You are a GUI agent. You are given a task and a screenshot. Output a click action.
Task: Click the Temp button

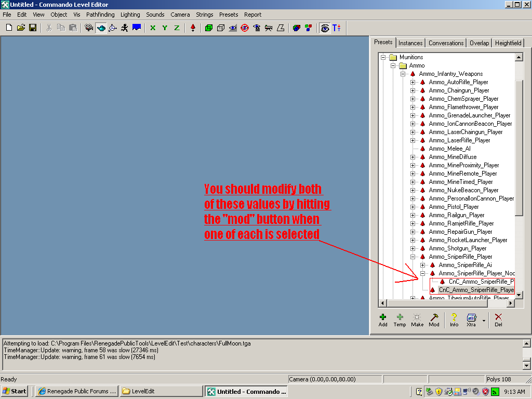click(400, 320)
